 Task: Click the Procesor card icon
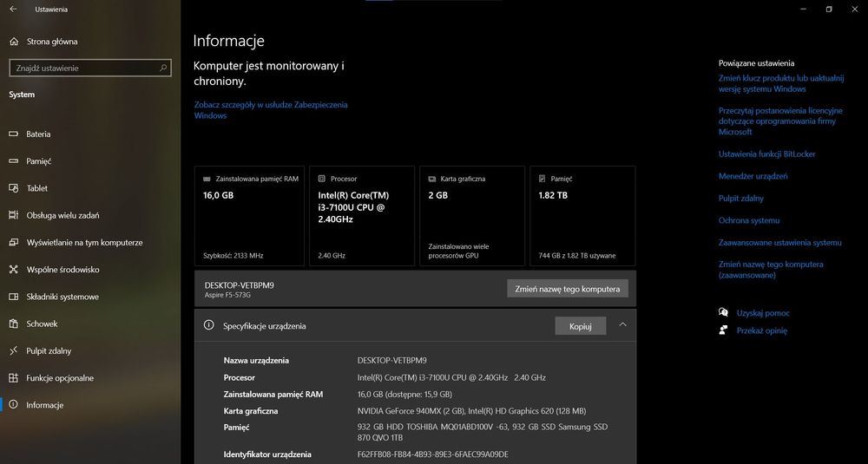322,179
